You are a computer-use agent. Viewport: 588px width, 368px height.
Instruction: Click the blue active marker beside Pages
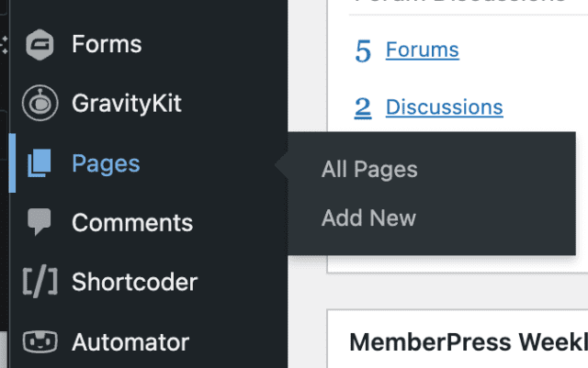point(12,163)
